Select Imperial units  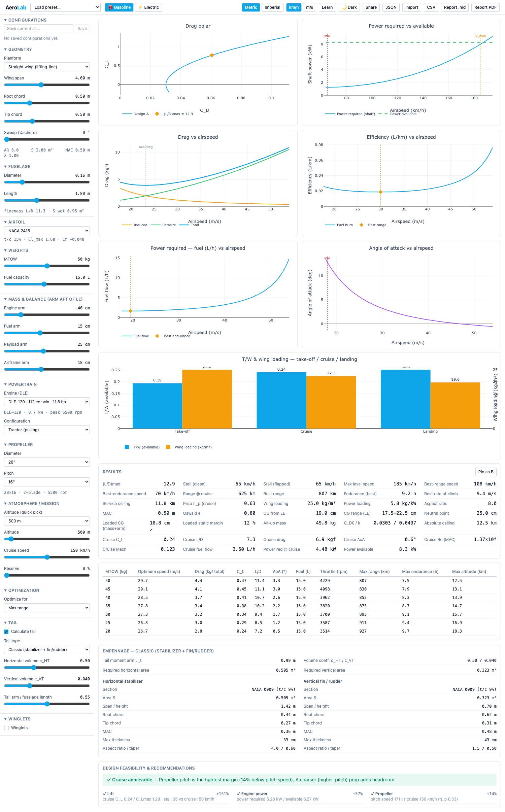[272, 7]
